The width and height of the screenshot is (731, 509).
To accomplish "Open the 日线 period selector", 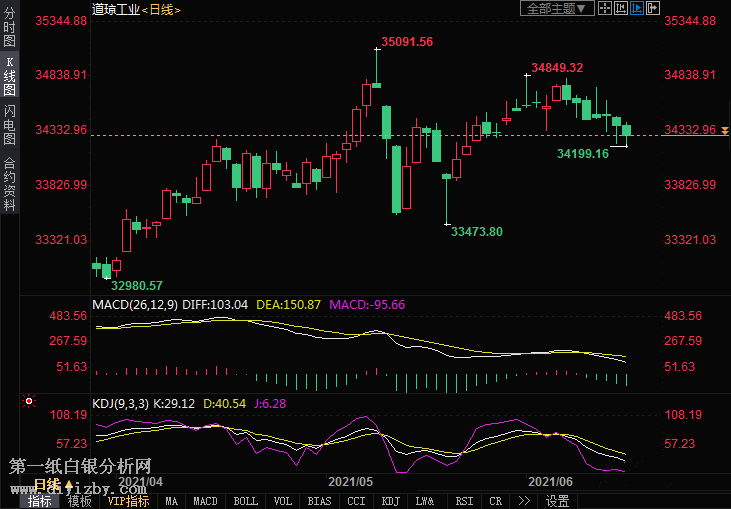I will [x=161, y=9].
